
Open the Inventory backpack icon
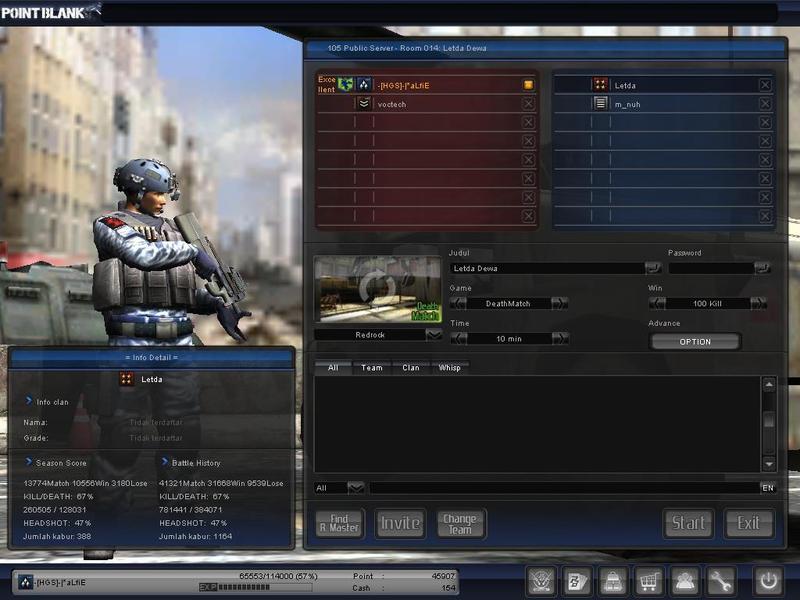tap(613, 581)
